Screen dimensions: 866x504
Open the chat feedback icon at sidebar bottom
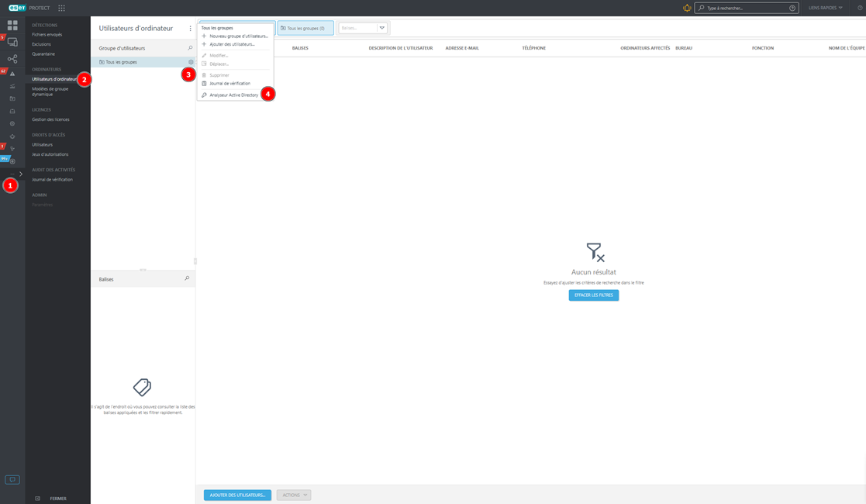(x=12, y=480)
